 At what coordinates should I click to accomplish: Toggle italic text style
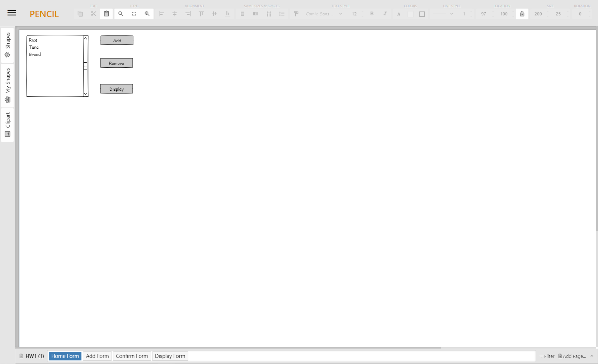385,14
